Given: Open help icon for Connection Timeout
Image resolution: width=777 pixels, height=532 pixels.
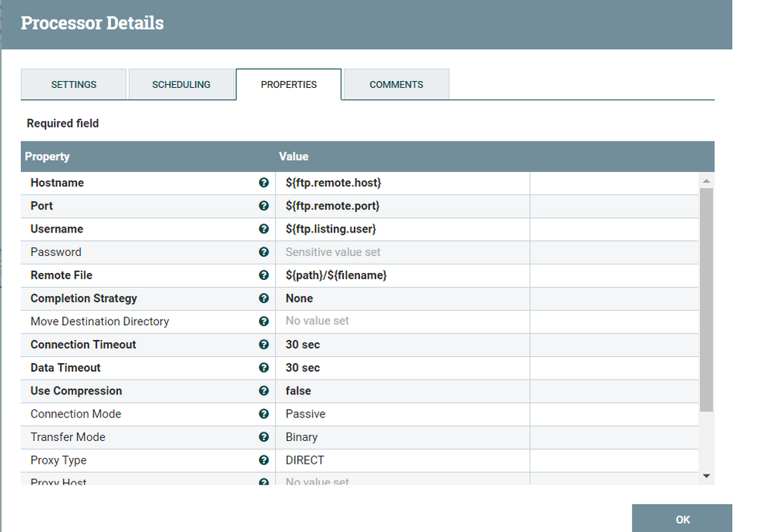Looking at the screenshot, I should pyautogui.click(x=264, y=345).
